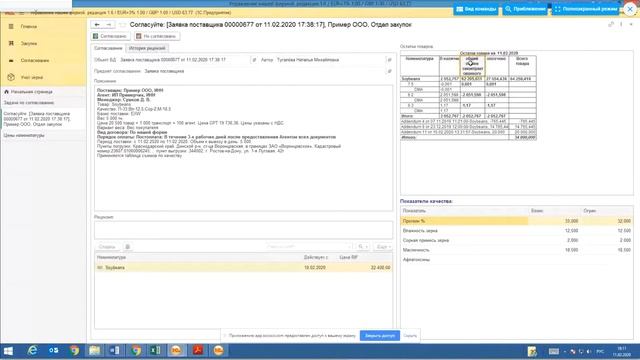Viewport: 640px width, 360px height.
Task: Click the Вид команды overlay button
Action: tap(476, 9)
